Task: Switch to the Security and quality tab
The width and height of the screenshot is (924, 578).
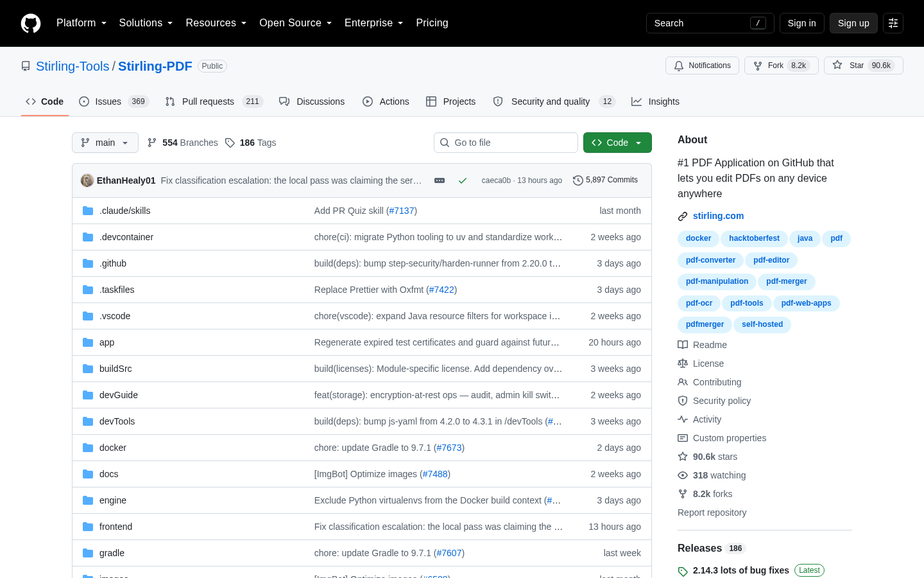Action: click(554, 101)
